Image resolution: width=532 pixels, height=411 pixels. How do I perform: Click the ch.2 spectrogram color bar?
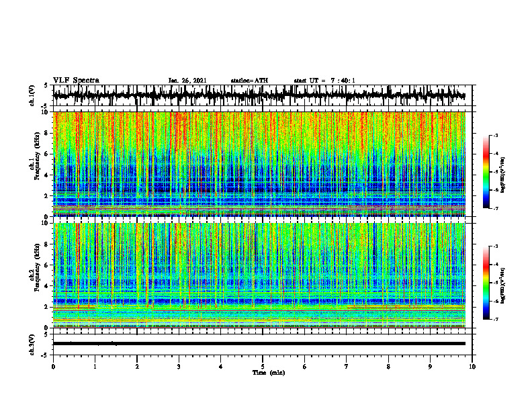(486, 283)
